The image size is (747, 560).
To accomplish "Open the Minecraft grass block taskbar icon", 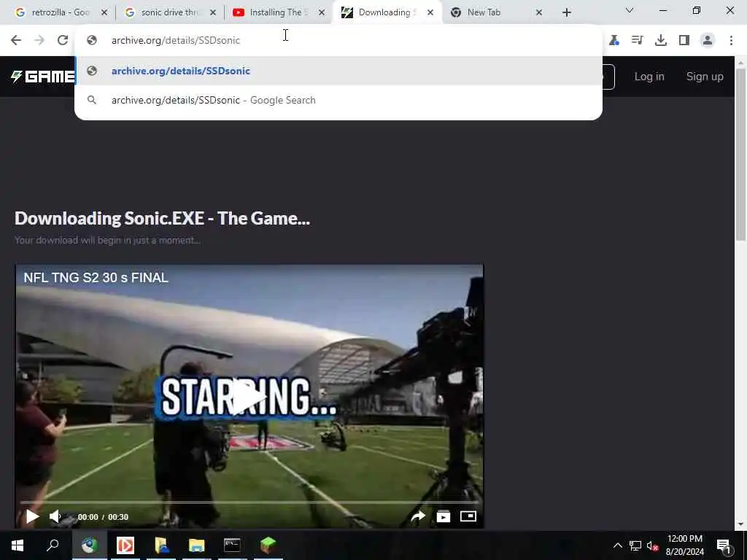I will pyautogui.click(x=268, y=545).
